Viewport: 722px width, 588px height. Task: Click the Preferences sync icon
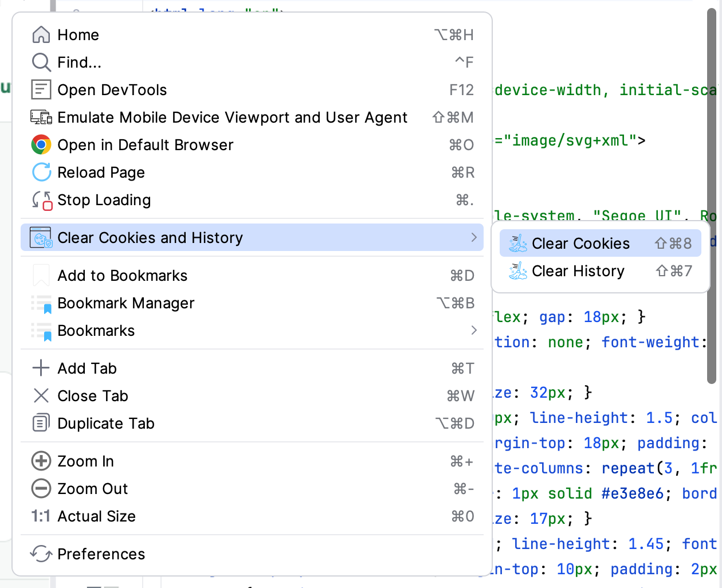41,554
